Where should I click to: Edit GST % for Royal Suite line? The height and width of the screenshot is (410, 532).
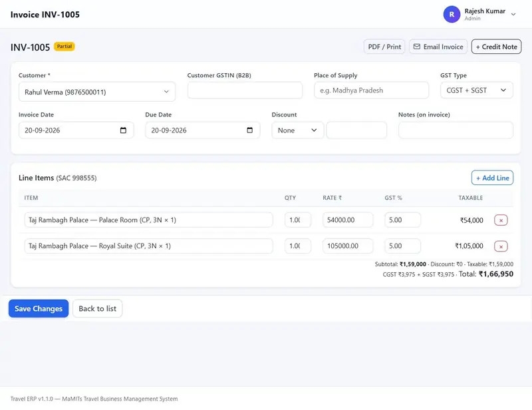coord(403,246)
